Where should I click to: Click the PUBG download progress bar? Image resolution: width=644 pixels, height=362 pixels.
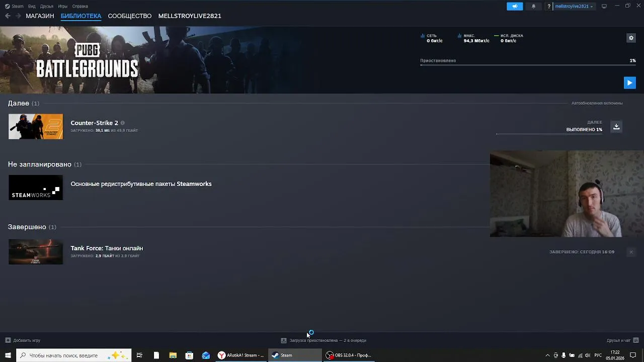coord(528,65)
